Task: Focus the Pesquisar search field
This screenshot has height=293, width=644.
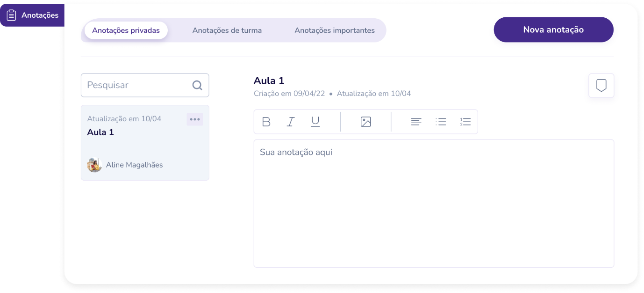Action: tap(138, 85)
